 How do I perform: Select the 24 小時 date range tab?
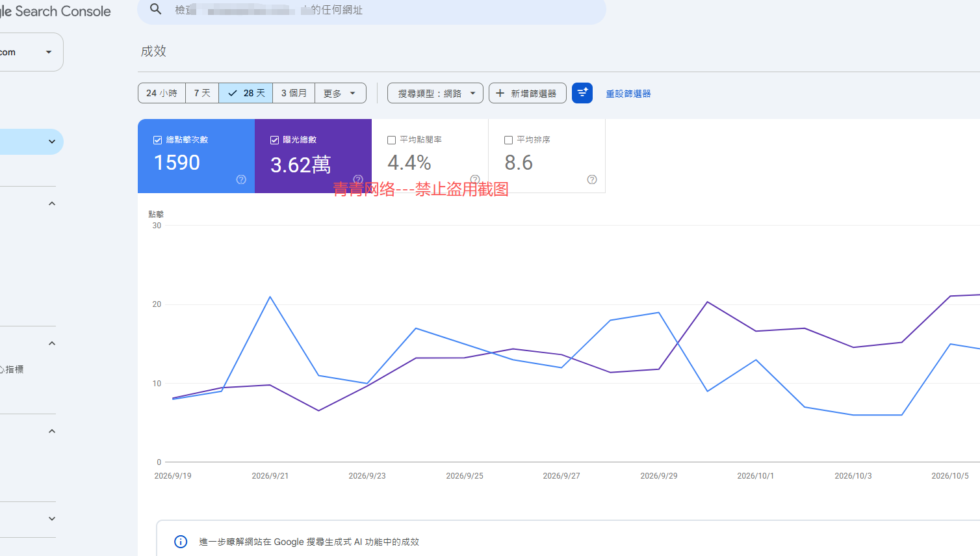162,93
